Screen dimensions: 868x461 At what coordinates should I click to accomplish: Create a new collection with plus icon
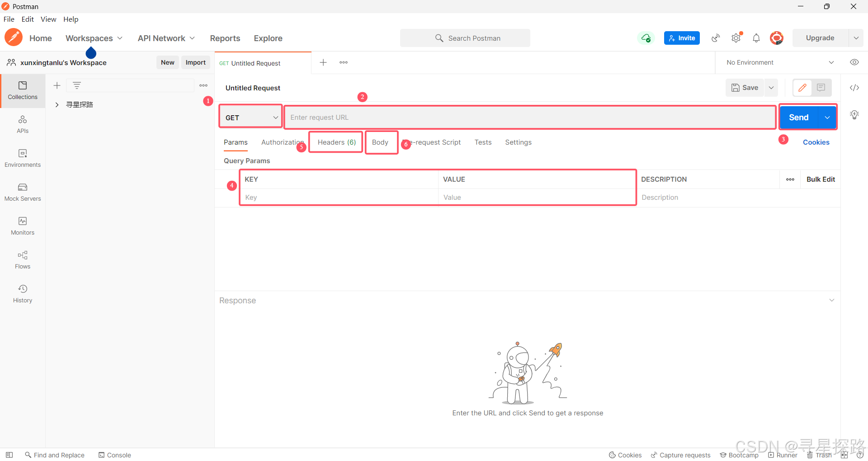pyautogui.click(x=57, y=85)
